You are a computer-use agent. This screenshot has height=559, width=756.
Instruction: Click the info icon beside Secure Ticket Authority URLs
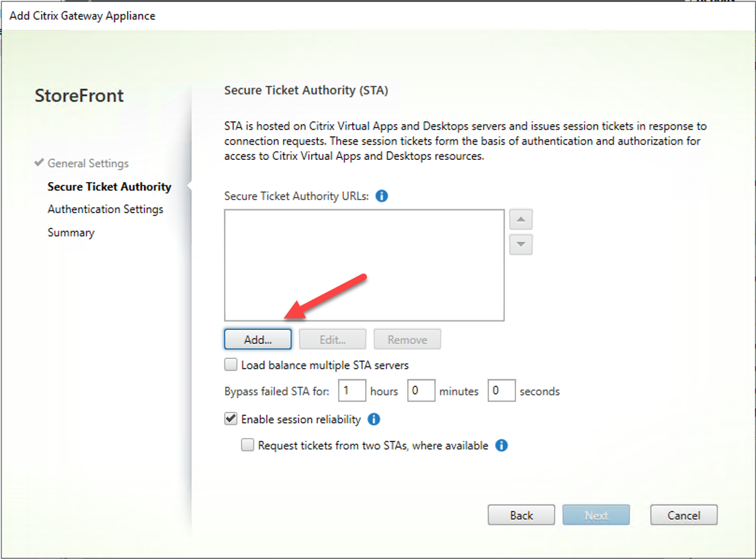(x=382, y=196)
